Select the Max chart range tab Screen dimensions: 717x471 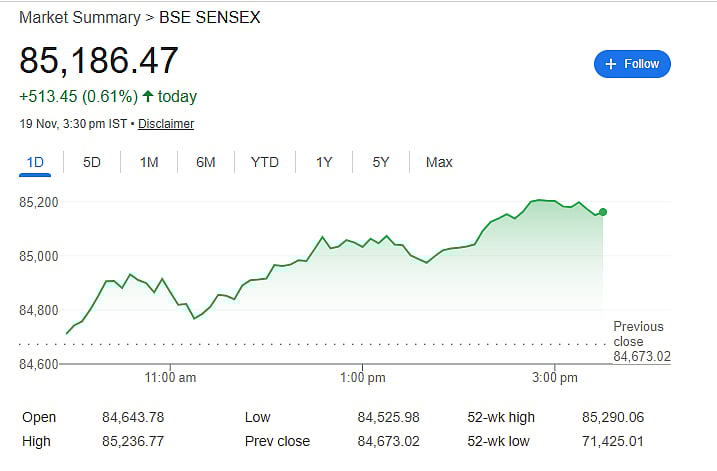(439, 162)
